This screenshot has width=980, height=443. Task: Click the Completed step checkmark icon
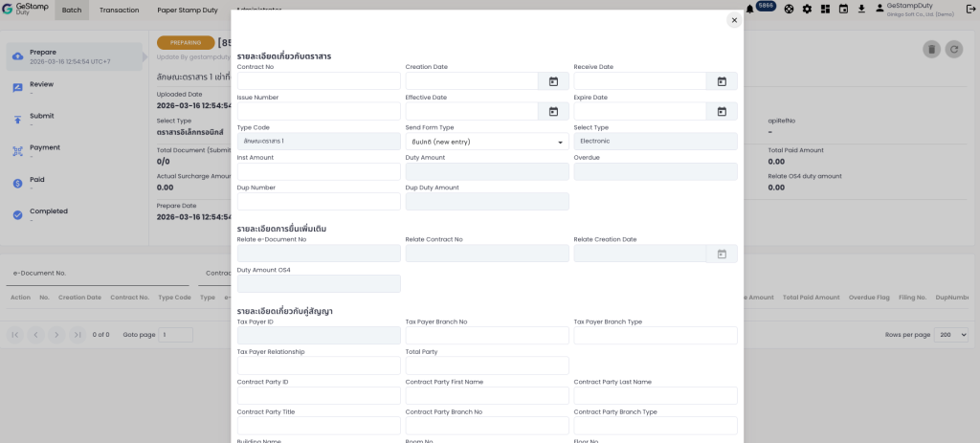click(x=17, y=215)
